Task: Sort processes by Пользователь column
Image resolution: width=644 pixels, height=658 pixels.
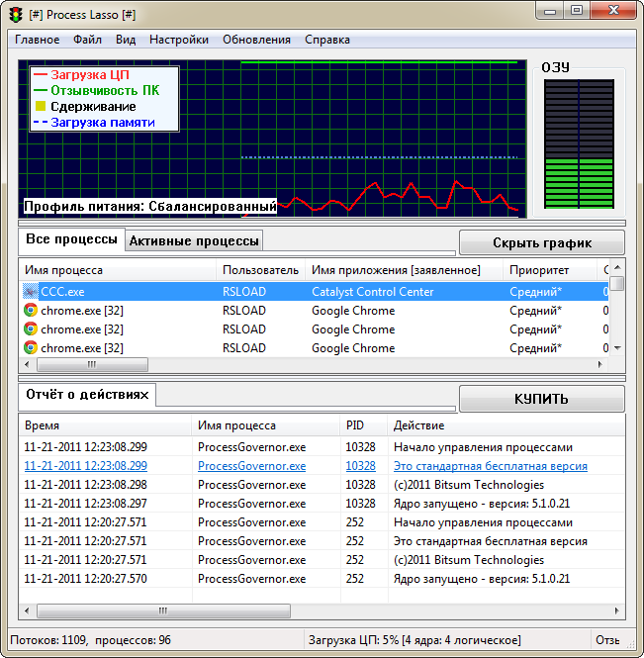Action: point(260,270)
